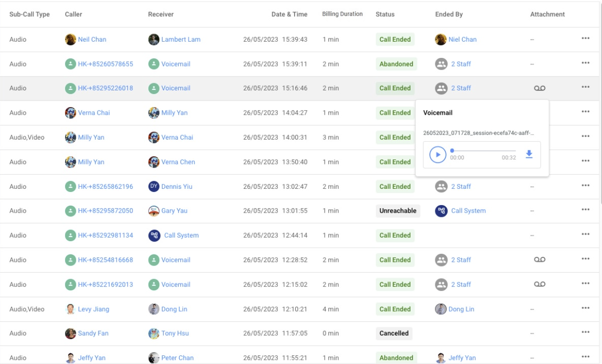Seek the voicemail audio progress slider
Image resolution: width=602 pixels, height=364 pixels.
pos(484,150)
